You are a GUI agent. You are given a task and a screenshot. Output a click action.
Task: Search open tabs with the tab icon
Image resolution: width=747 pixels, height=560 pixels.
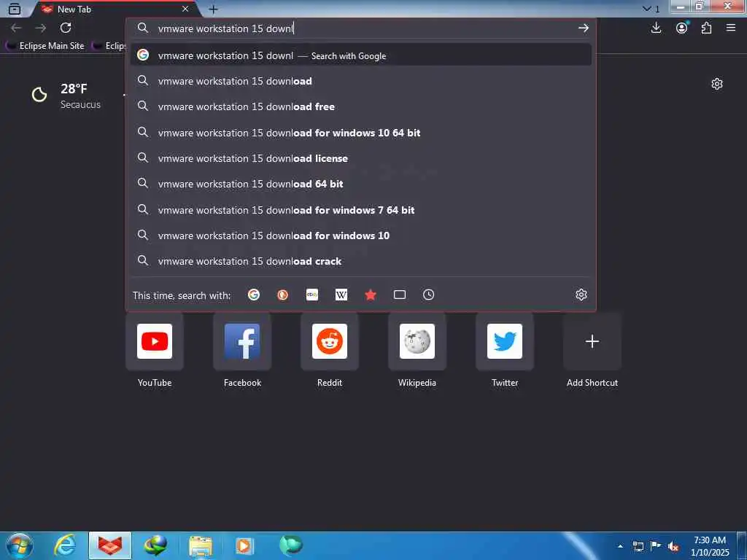tap(400, 295)
